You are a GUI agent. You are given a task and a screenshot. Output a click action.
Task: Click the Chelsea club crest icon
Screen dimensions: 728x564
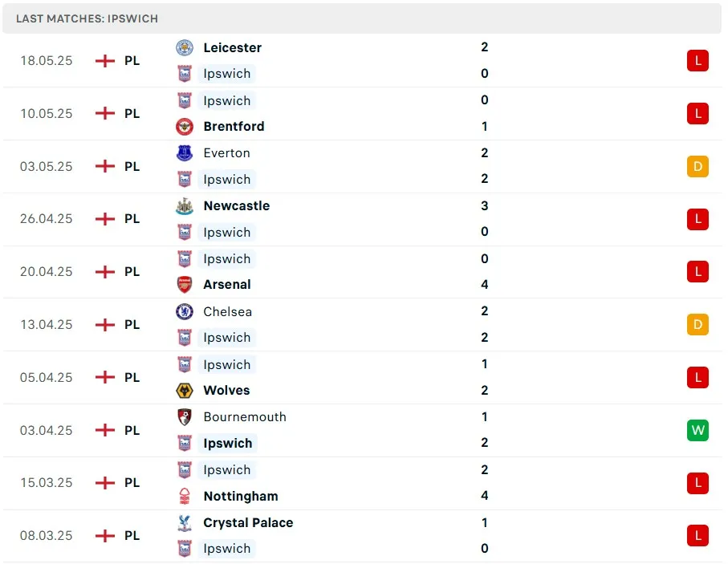click(185, 312)
